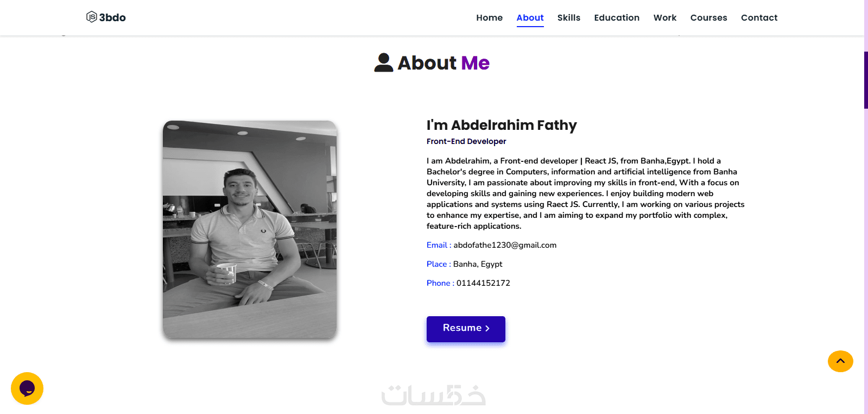
Task: Go to the Home nav item
Action: click(x=489, y=18)
